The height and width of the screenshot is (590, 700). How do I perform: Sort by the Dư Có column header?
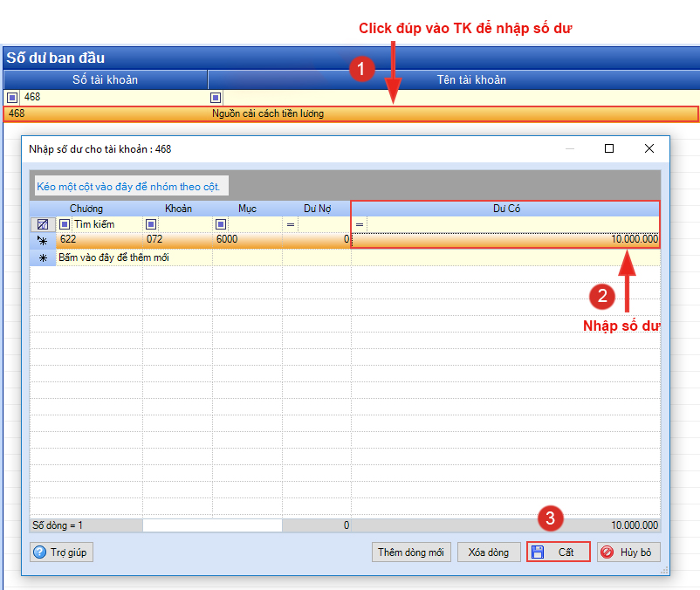coord(506,209)
